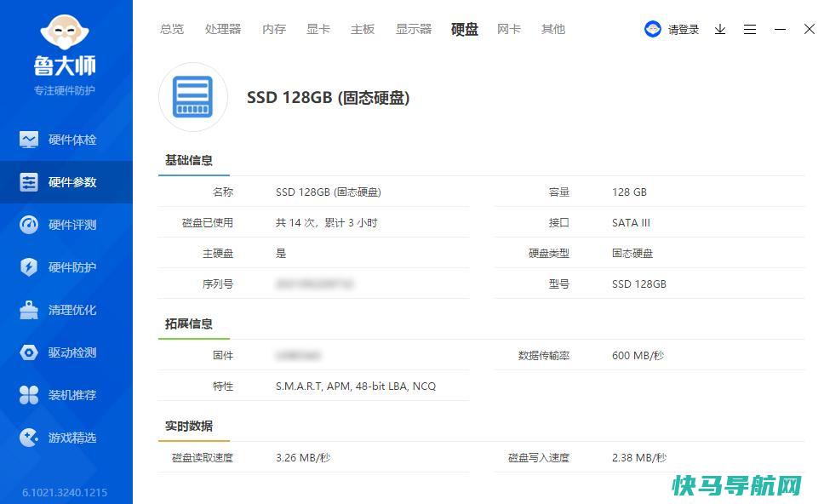Screen dimensions: 824x504
Task: Click the blurred 固件 firmware value
Action: tap(298, 355)
